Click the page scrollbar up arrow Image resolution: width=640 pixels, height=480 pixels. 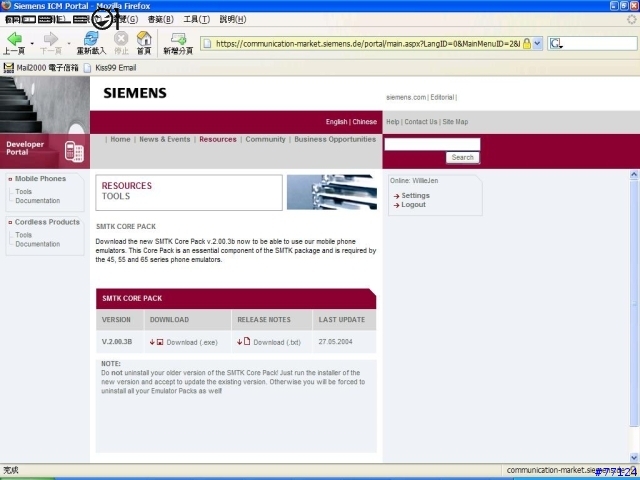634,174
